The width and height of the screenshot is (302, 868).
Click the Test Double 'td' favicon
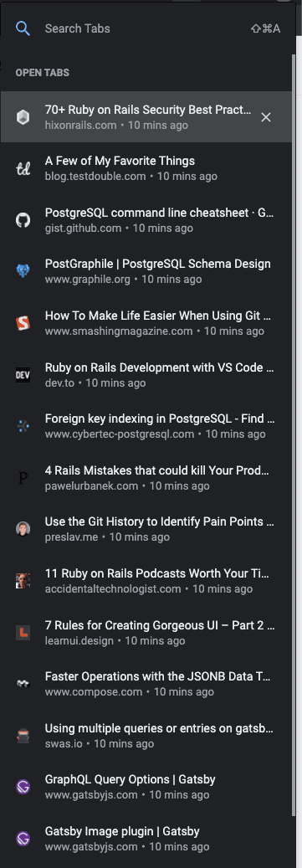pyautogui.click(x=23, y=169)
